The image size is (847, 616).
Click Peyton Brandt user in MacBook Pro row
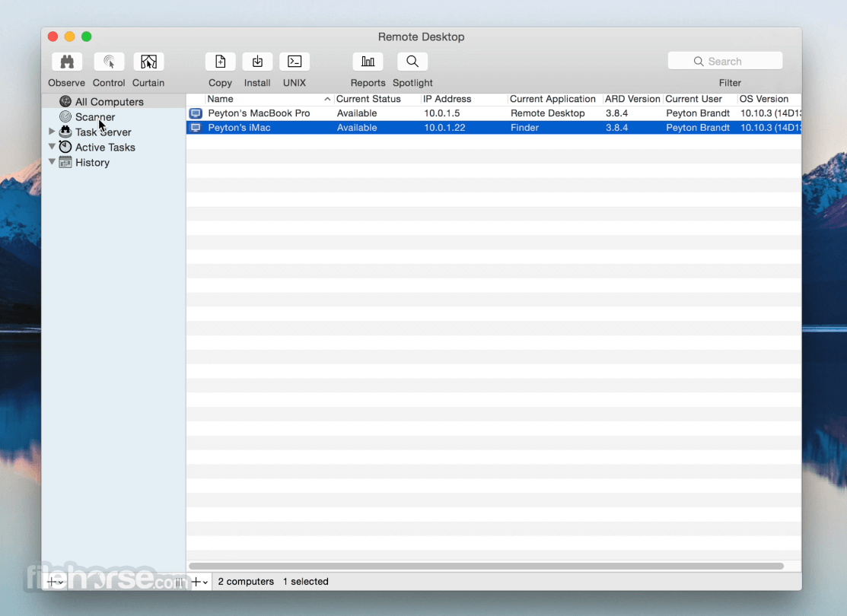pos(698,113)
